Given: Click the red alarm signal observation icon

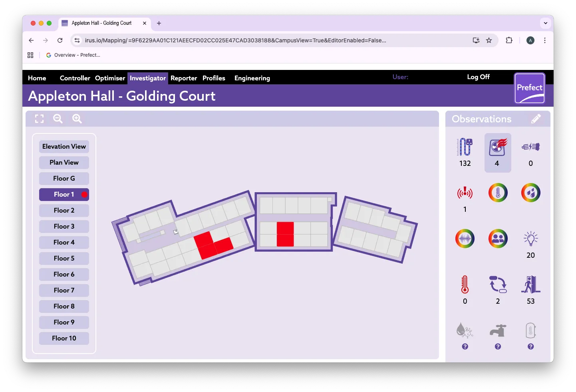Looking at the screenshot, I should 465,193.
